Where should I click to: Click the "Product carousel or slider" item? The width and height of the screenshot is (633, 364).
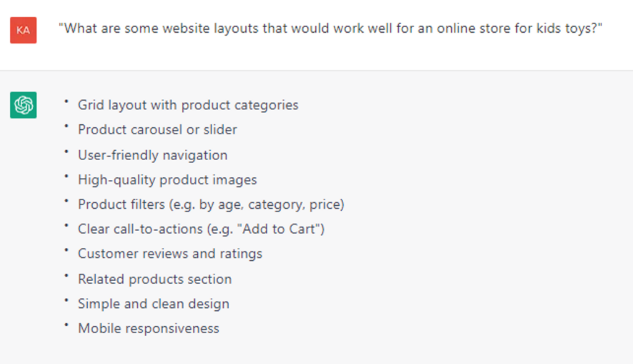pyautogui.click(x=157, y=130)
